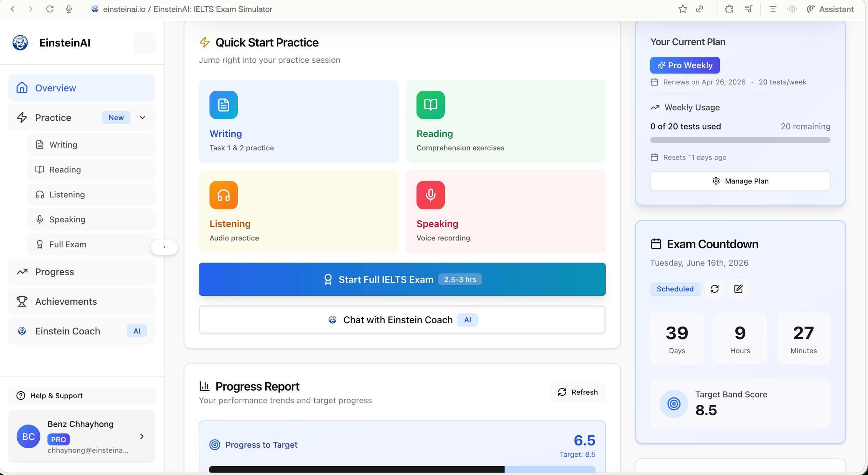Click the New badge next to Practice
Viewport: 868px width, 475px height.
pos(116,118)
